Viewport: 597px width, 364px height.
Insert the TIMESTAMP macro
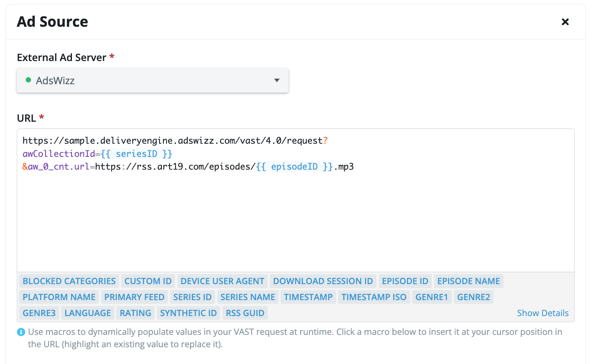pos(308,297)
